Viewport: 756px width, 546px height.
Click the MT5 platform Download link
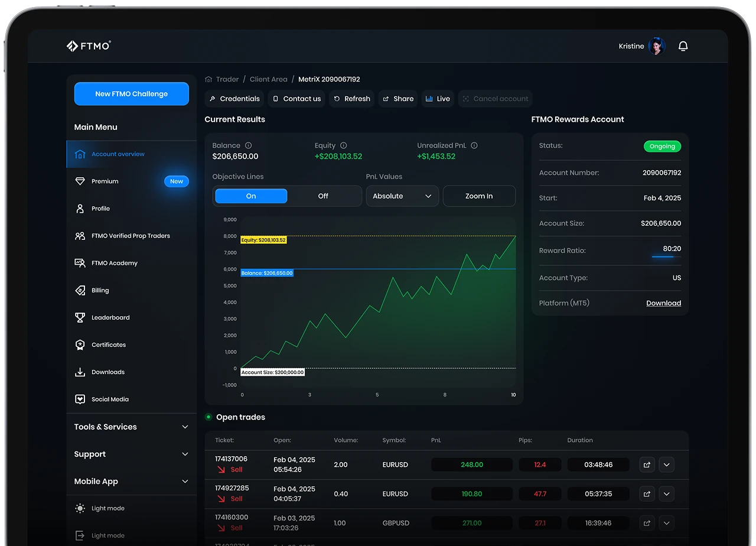point(663,303)
